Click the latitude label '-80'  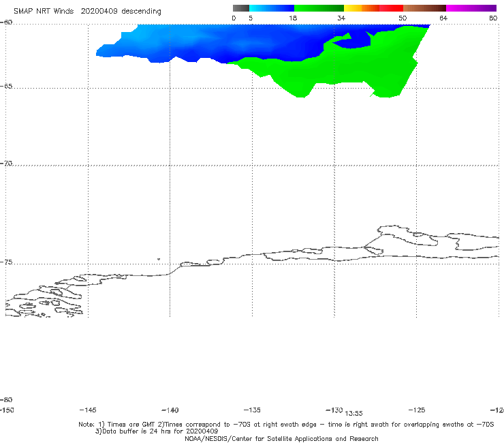[x=6, y=399]
